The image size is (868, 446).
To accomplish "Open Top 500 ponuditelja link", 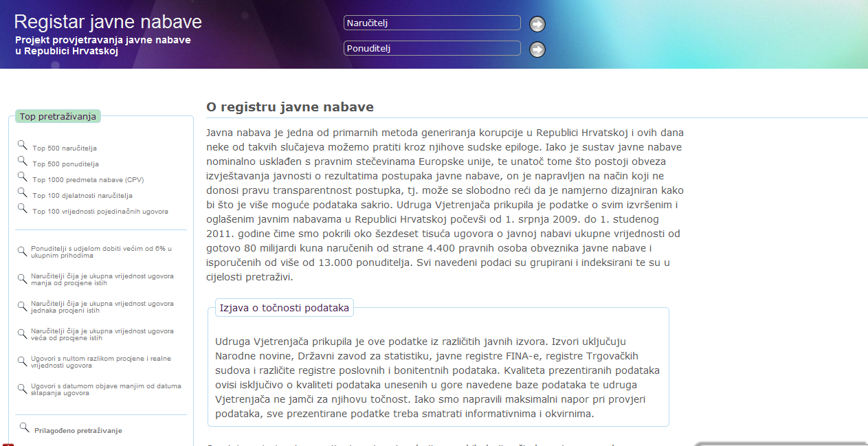I will point(66,164).
